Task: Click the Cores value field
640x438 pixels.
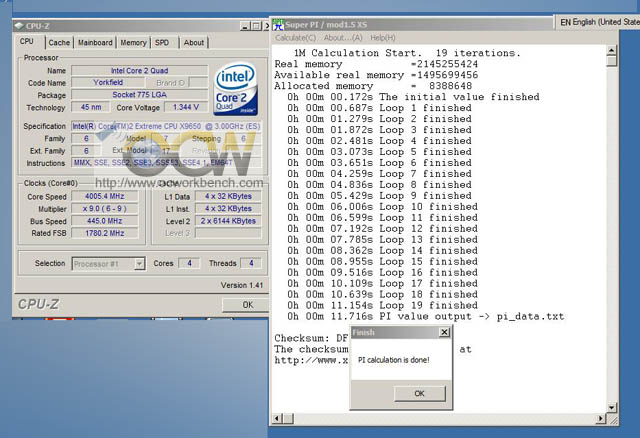Action: point(189,263)
